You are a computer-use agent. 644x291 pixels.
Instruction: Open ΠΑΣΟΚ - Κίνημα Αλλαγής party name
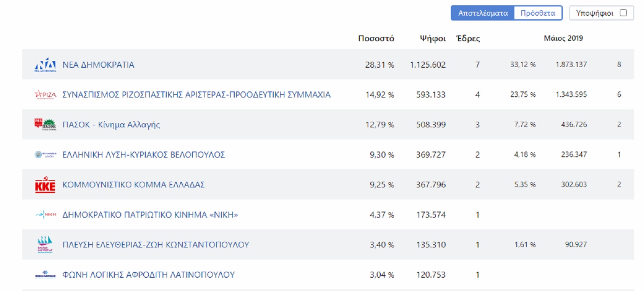pos(111,125)
